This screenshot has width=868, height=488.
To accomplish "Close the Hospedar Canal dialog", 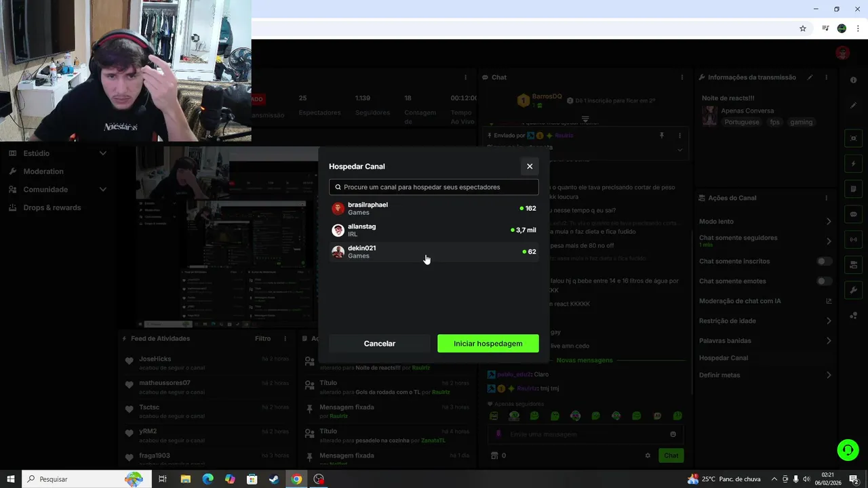I will [x=530, y=166].
